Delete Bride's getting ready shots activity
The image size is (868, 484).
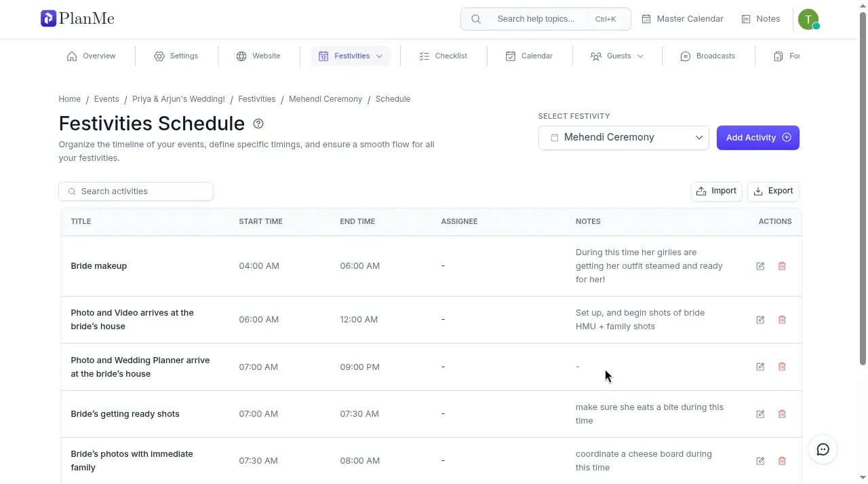coord(782,414)
